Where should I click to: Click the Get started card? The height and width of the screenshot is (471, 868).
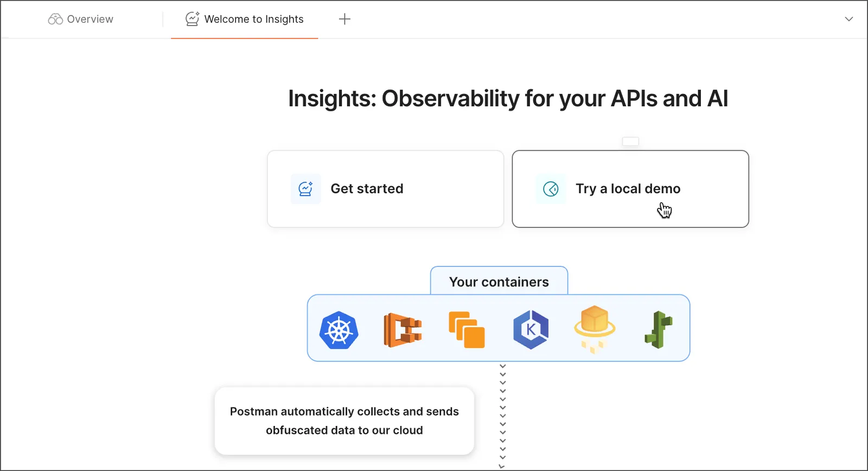click(x=385, y=189)
